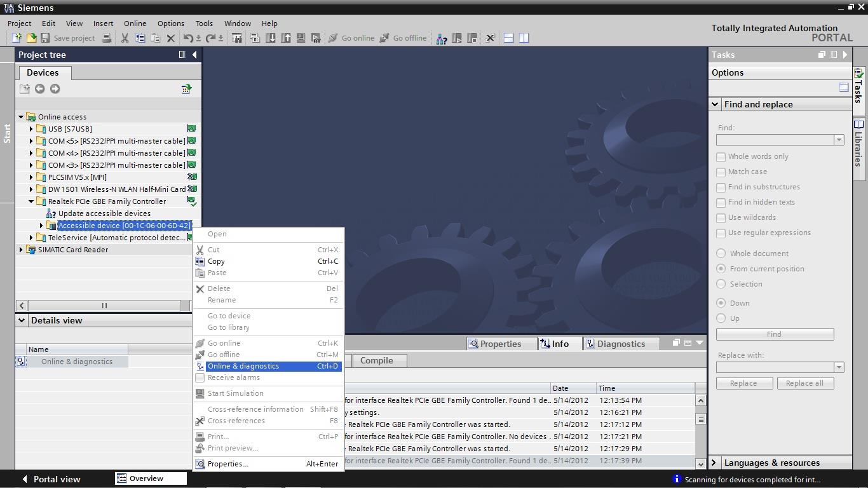Switch to Portal view

point(51,479)
